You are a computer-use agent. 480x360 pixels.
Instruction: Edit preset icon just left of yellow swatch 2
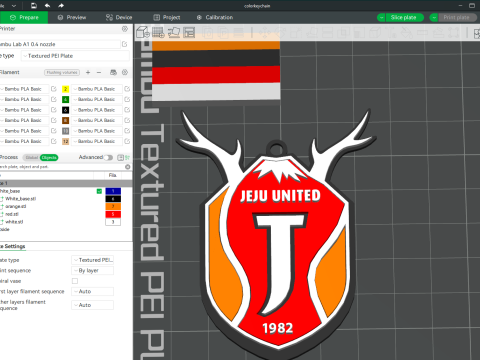point(54,89)
